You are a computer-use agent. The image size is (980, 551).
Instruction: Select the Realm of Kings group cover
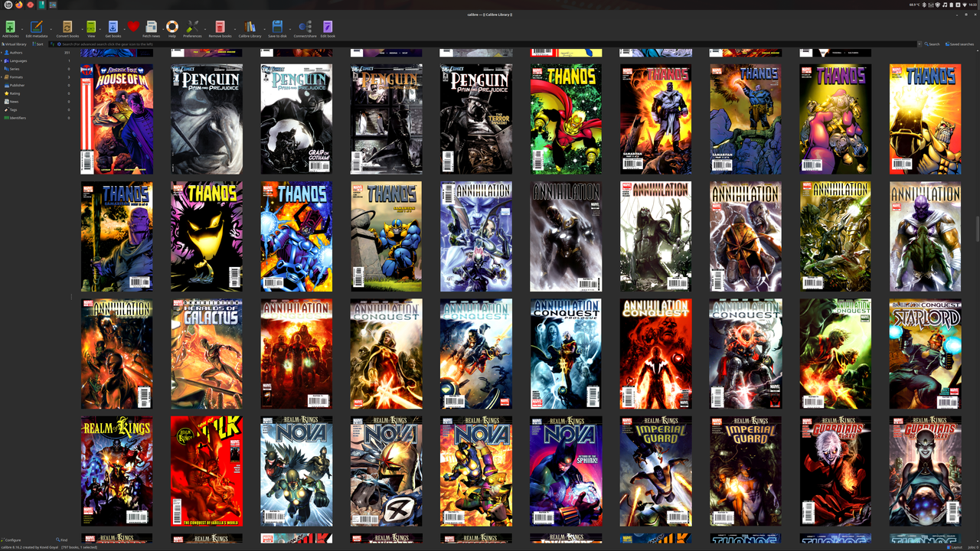tap(116, 471)
